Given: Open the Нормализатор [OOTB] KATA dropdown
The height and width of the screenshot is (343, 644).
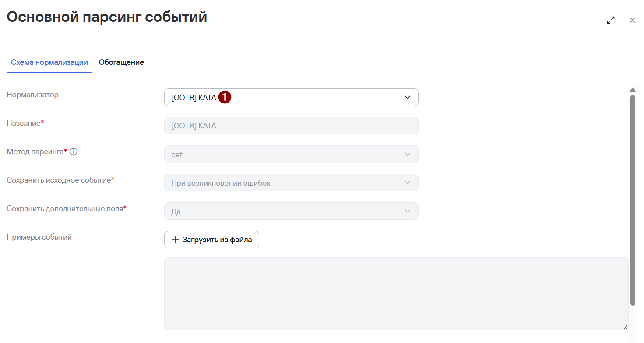Looking at the screenshot, I should (291, 97).
